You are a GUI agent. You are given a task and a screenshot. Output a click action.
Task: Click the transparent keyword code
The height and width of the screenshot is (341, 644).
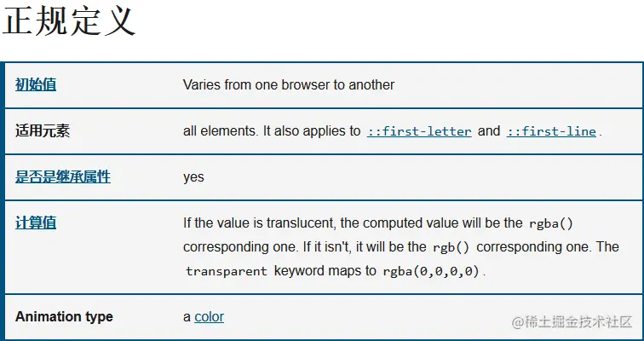tap(227, 272)
